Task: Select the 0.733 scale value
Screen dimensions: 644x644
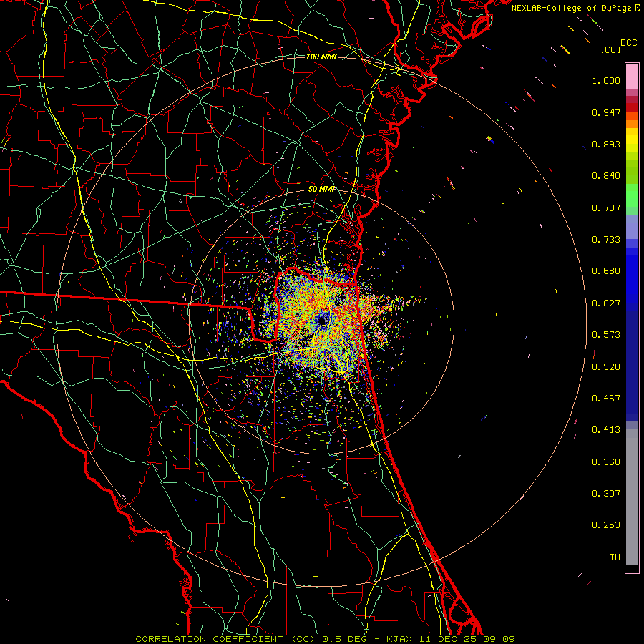Action: click(x=606, y=240)
